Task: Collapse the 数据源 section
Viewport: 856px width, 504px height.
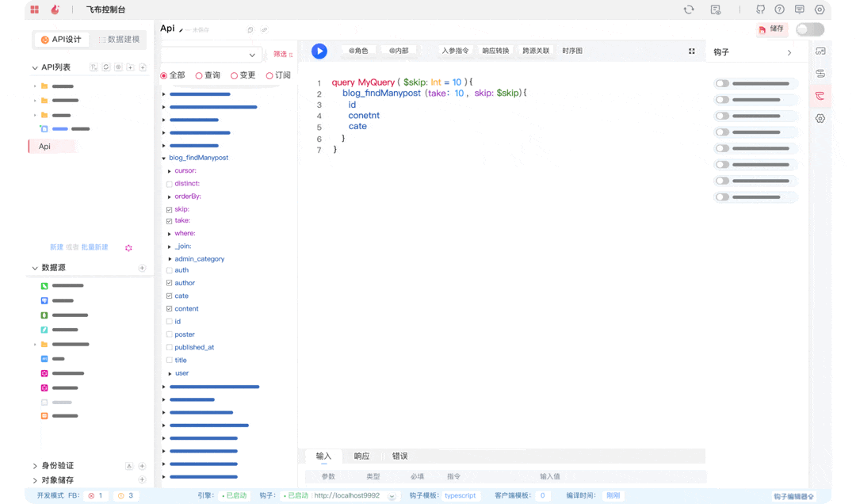Action: click(x=35, y=268)
